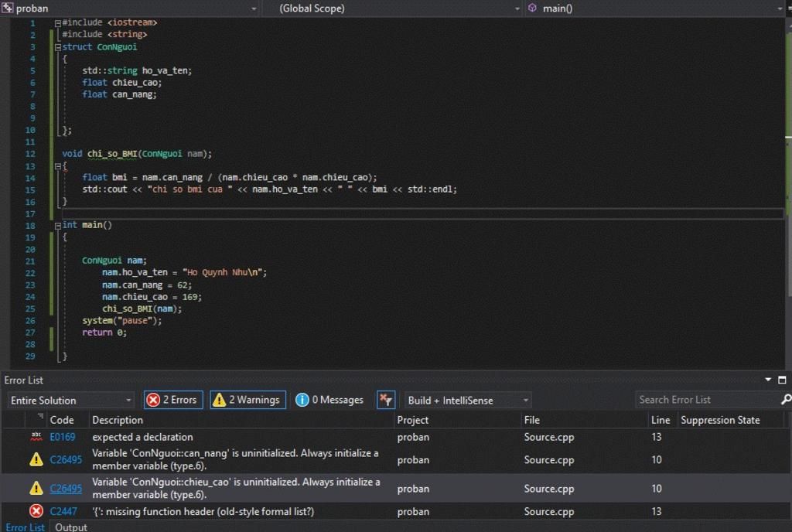Viewport: 792px width, 532px height.
Task: Click warning icon of the chieu_cao row
Action: [x=36, y=488]
